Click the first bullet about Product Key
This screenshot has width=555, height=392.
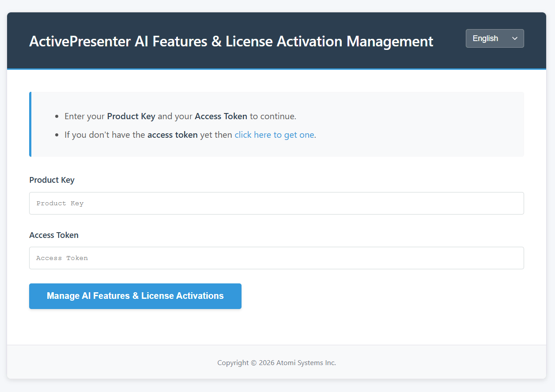click(x=180, y=116)
